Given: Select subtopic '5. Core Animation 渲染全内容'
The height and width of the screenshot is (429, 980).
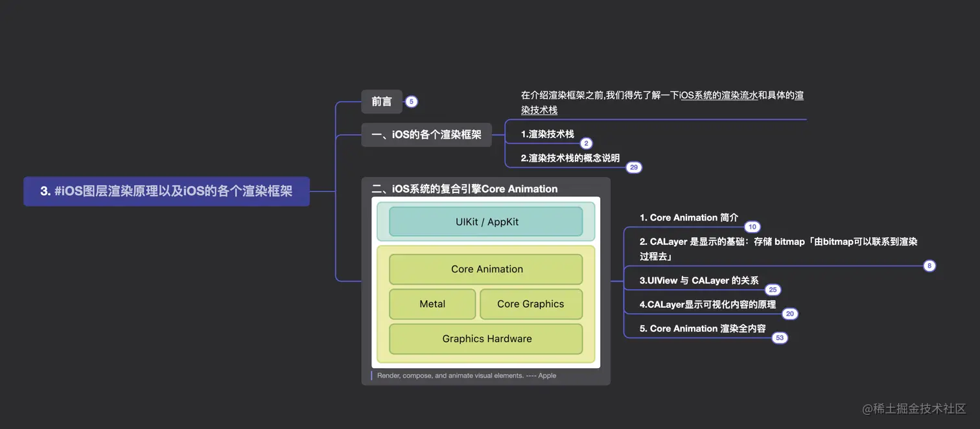Looking at the screenshot, I should coord(703,329).
